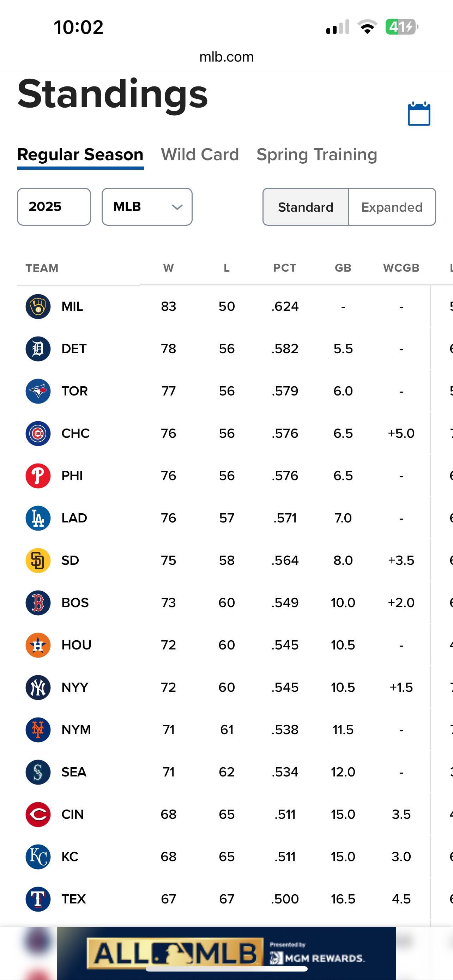Select the San Diego Padres logo
This screenshot has width=453, height=980.
tap(38, 561)
